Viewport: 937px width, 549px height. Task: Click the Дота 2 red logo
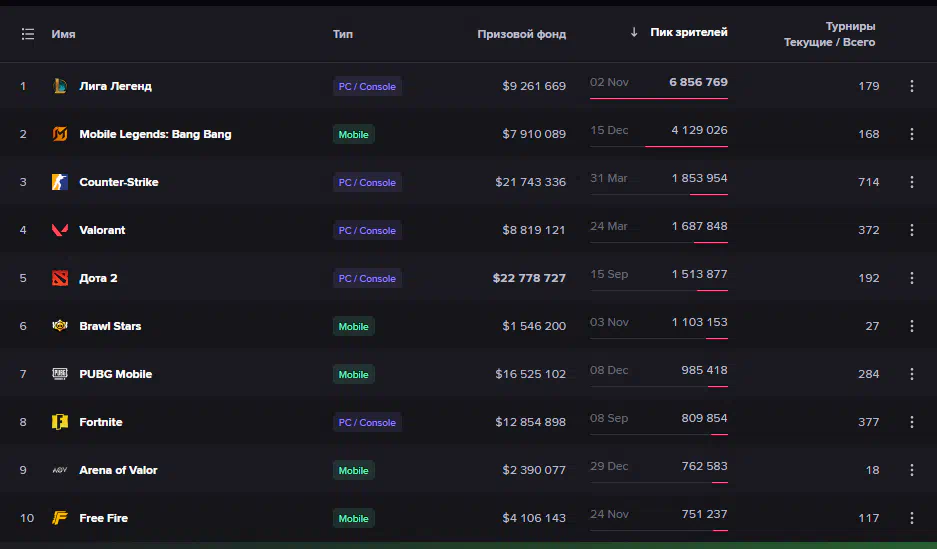(x=60, y=278)
